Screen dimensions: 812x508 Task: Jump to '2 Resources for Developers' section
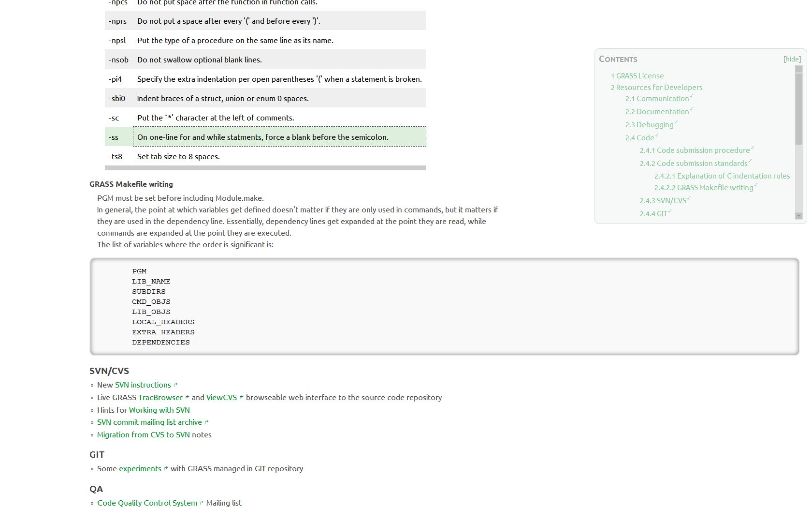pos(656,87)
